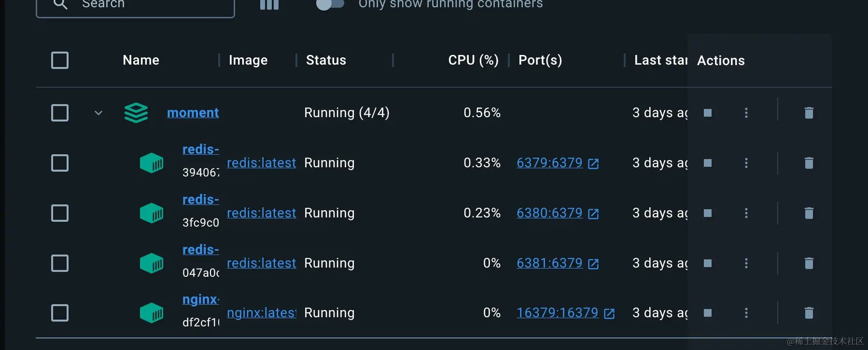Check the select-all header checkbox
The image size is (868, 350).
[60, 60]
